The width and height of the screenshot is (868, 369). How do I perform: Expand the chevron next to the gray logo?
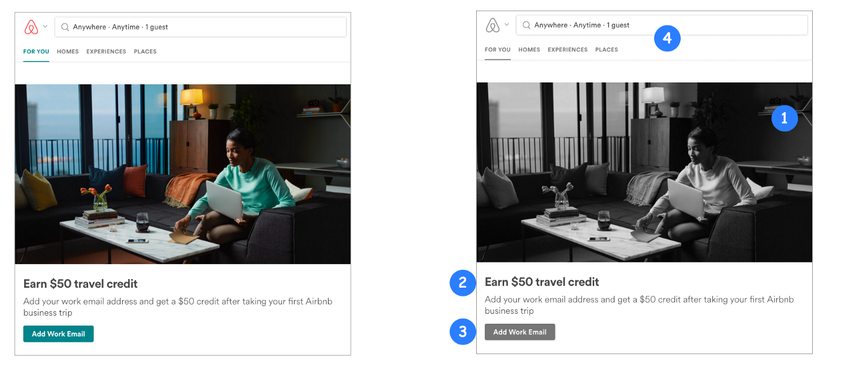[507, 25]
